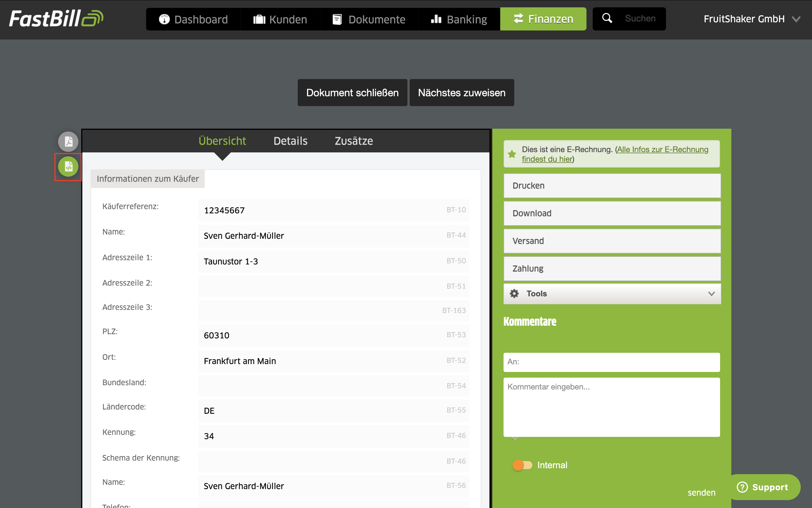Viewport: 812px width, 508px height.
Task: Open the PDF document view icon
Action: (68, 141)
